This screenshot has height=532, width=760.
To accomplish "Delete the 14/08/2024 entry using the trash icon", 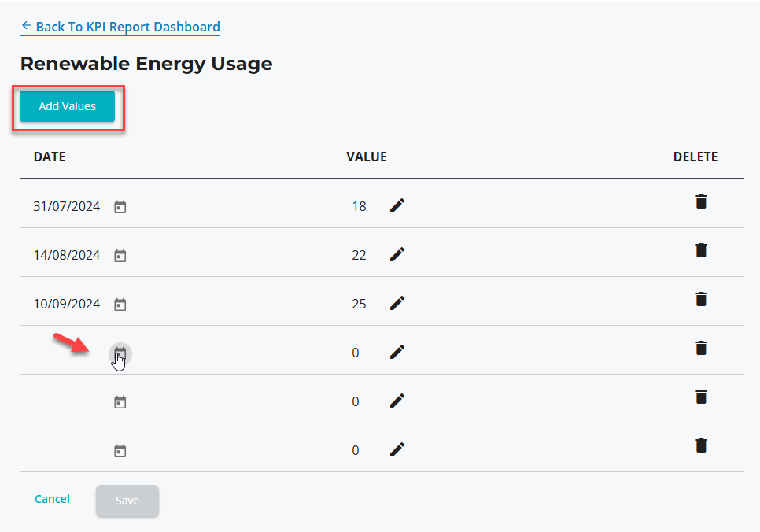I will click(701, 250).
